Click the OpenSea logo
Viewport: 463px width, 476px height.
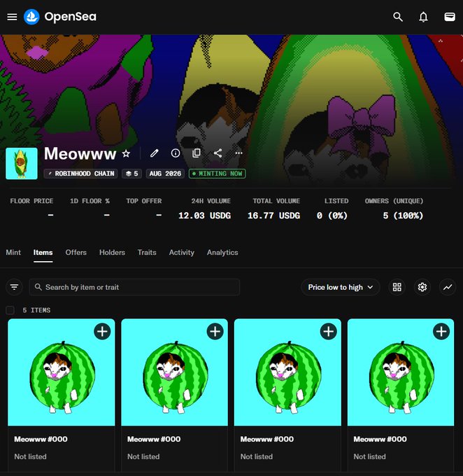(60, 17)
